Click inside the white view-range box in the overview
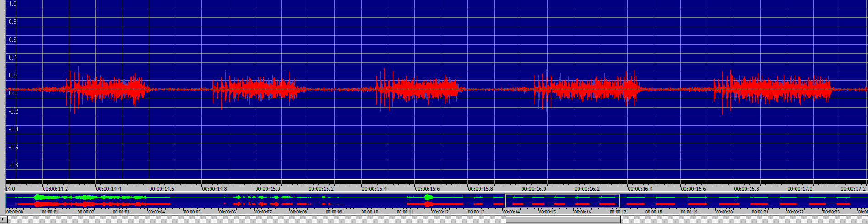This screenshot has height=224, width=868. point(562,200)
